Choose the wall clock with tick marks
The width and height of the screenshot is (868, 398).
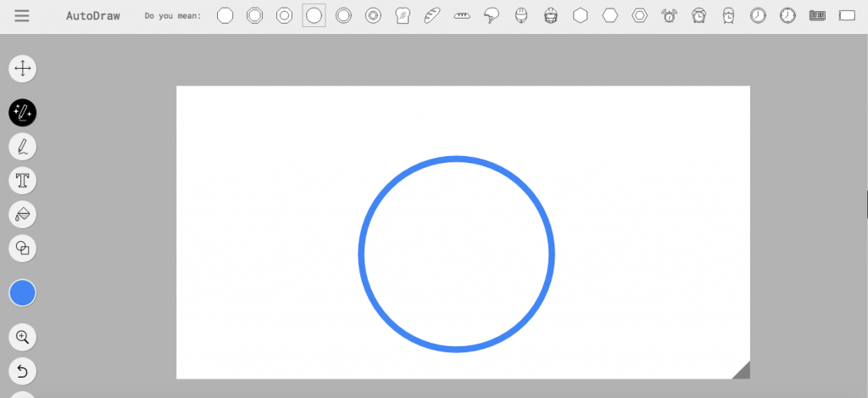coord(787,15)
